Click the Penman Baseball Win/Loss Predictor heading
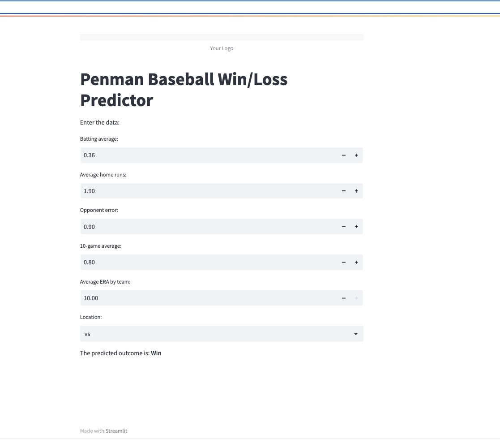 (x=184, y=90)
